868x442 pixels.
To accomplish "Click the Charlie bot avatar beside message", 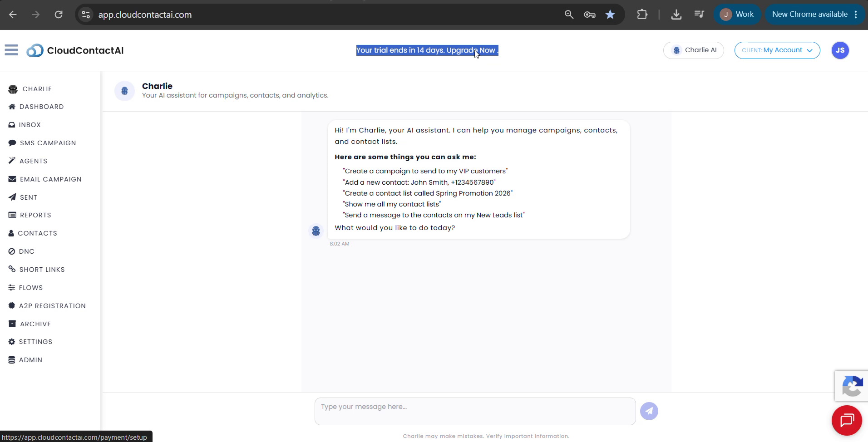I will click(316, 231).
